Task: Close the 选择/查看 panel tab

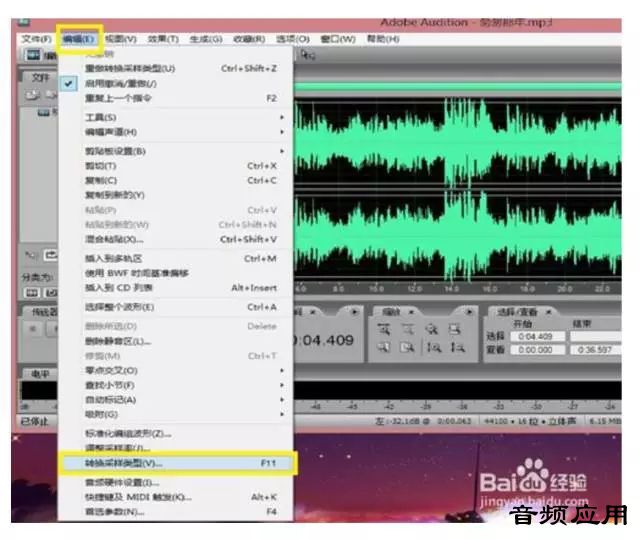Action: (549, 312)
